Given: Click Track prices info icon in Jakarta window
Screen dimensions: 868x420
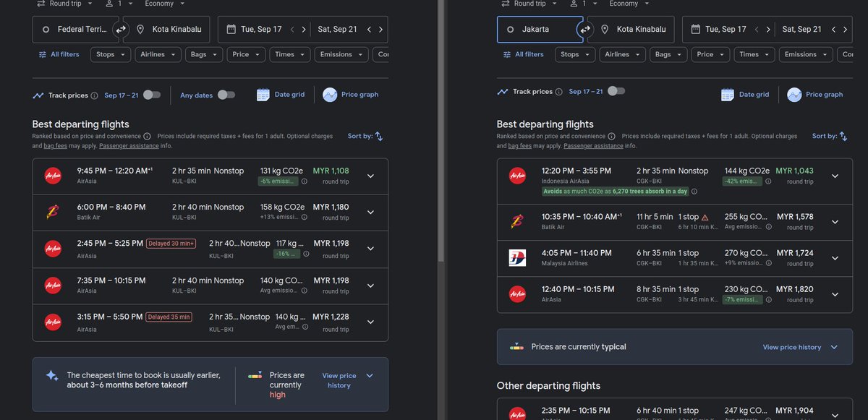Looking at the screenshot, I should pos(558,92).
